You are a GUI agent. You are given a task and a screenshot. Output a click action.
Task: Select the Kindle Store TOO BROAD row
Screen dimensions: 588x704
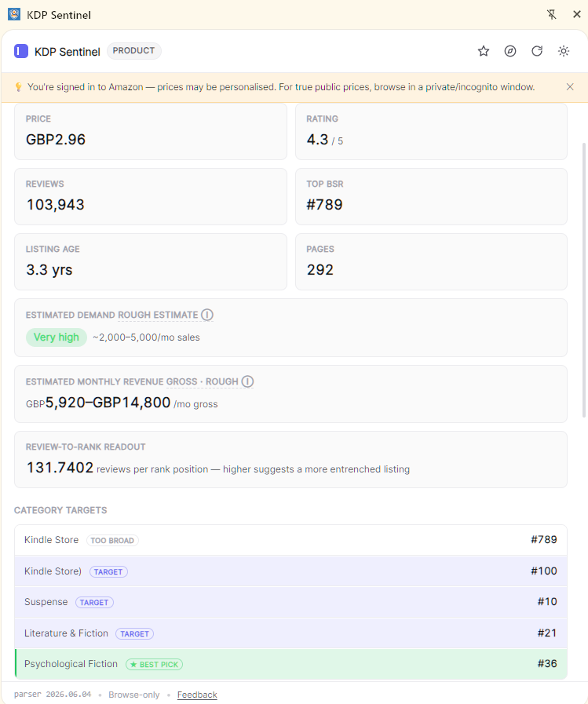tap(290, 540)
